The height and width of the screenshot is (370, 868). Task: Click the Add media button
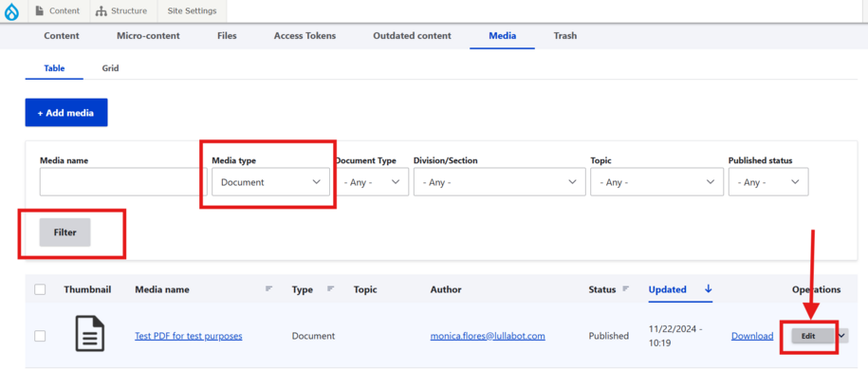click(66, 113)
